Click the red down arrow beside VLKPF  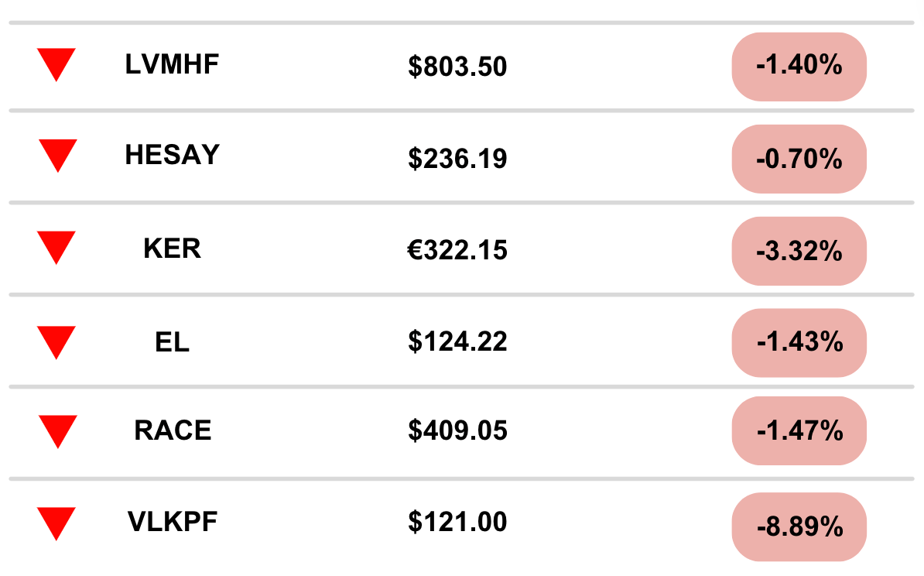[x=56, y=523]
